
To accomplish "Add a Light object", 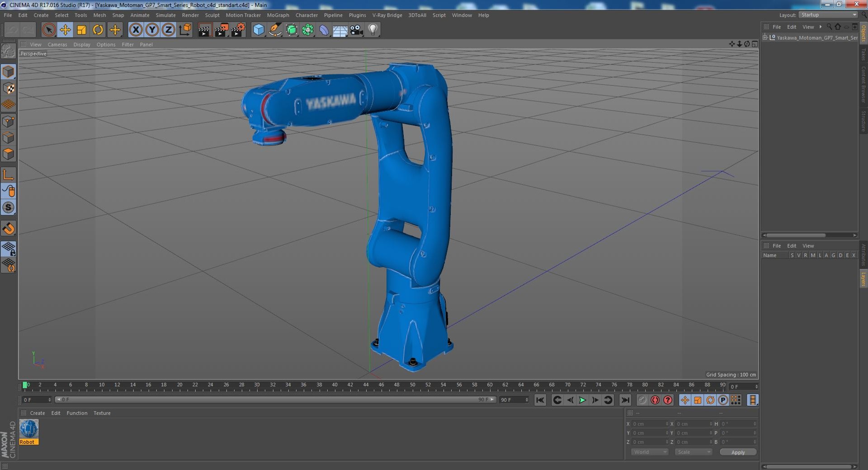I will point(373,30).
